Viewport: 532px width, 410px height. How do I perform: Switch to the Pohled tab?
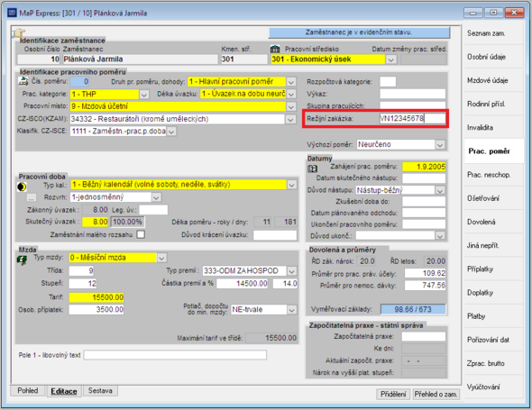[x=28, y=391]
